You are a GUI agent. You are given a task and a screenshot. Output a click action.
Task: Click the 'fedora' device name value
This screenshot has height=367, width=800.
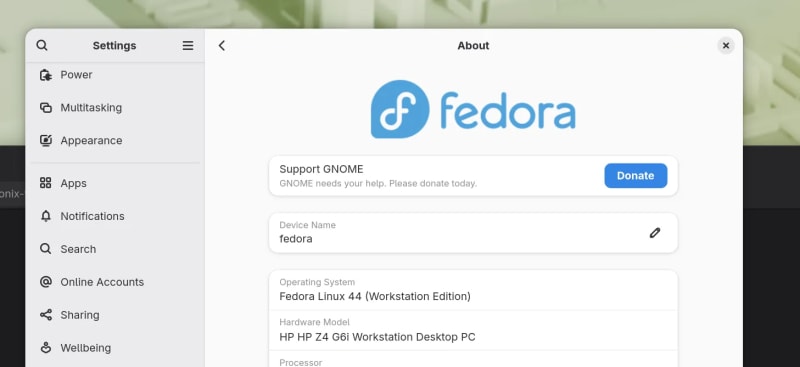tap(296, 239)
